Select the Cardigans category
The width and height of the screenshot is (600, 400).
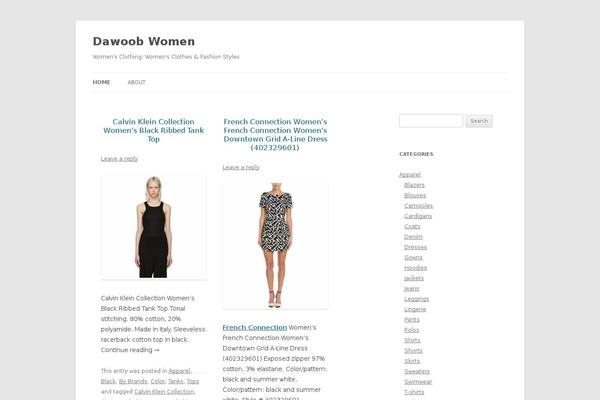coord(418,216)
